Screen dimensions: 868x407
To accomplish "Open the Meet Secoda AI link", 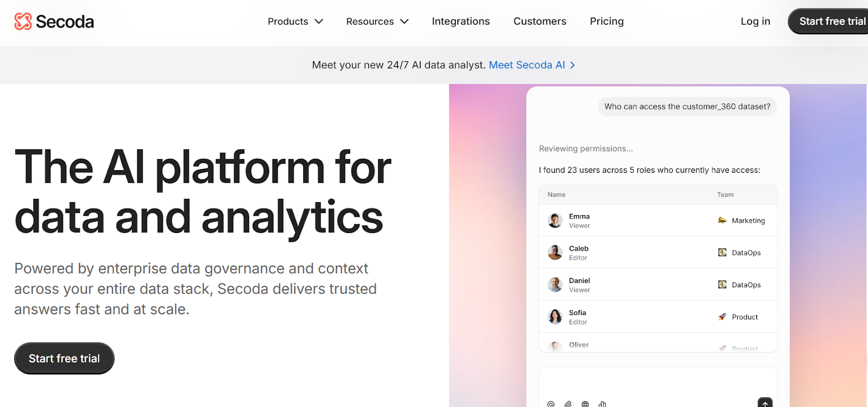I will [x=526, y=65].
